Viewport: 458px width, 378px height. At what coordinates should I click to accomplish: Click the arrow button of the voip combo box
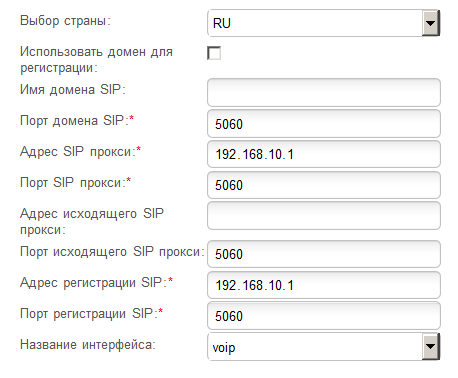coord(431,347)
